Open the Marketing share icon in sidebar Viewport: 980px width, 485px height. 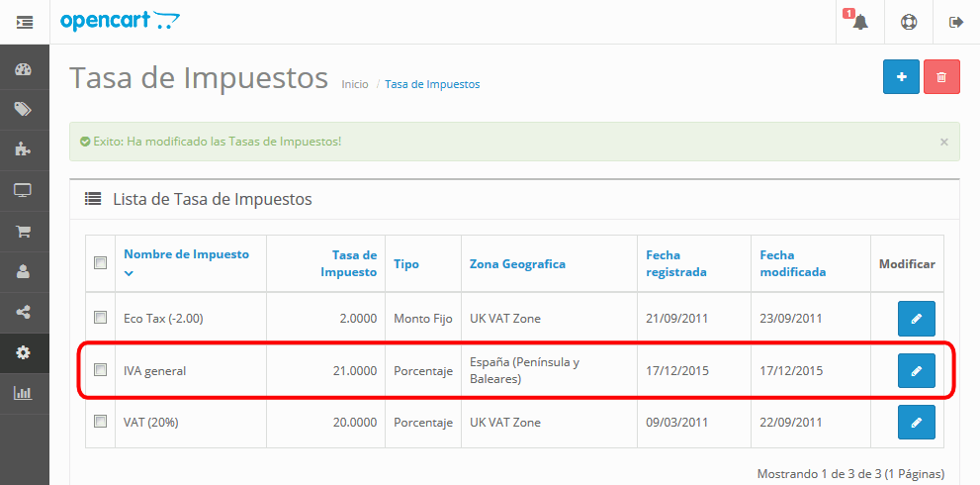click(x=23, y=312)
